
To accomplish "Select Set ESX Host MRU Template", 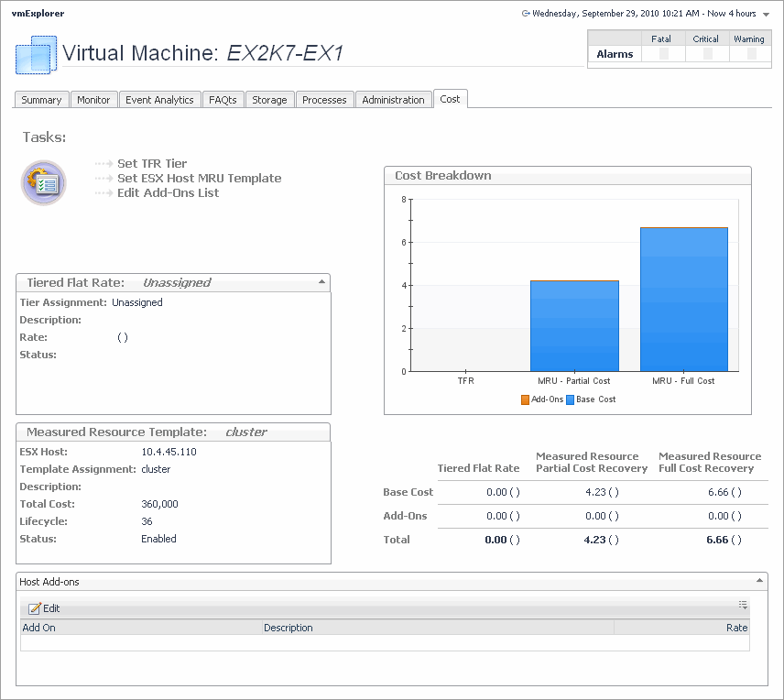I will (x=199, y=178).
